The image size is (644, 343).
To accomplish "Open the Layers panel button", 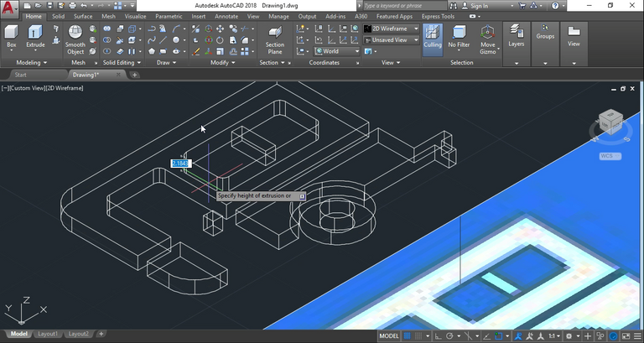I will [517, 36].
